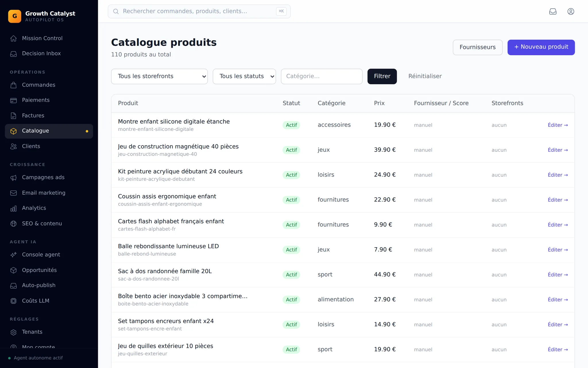
Task: Edit the Montre enfant silicone digitale row
Action: [558, 125]
